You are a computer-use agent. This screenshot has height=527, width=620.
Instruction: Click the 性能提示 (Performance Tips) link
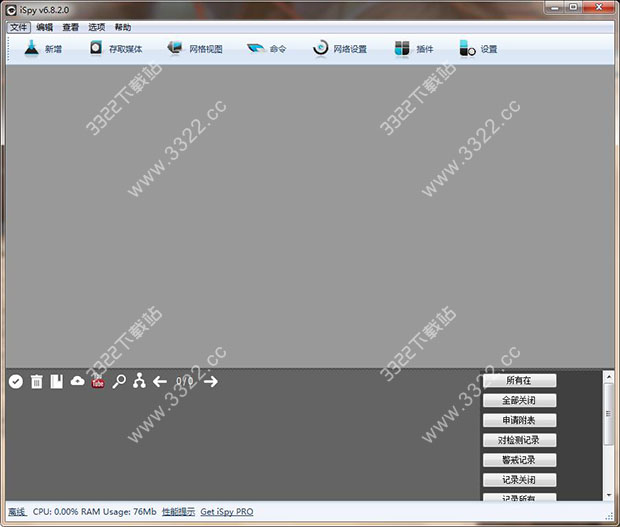(x=178, y=512)
